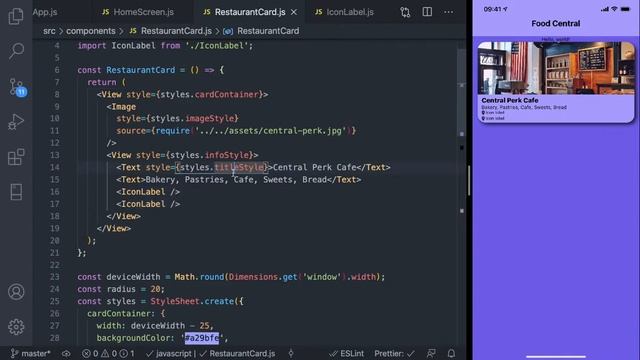The image size is (640, 360).
Task: Open the editor More Actions menu
Action: pyautogui.click(x=448, y=12)
